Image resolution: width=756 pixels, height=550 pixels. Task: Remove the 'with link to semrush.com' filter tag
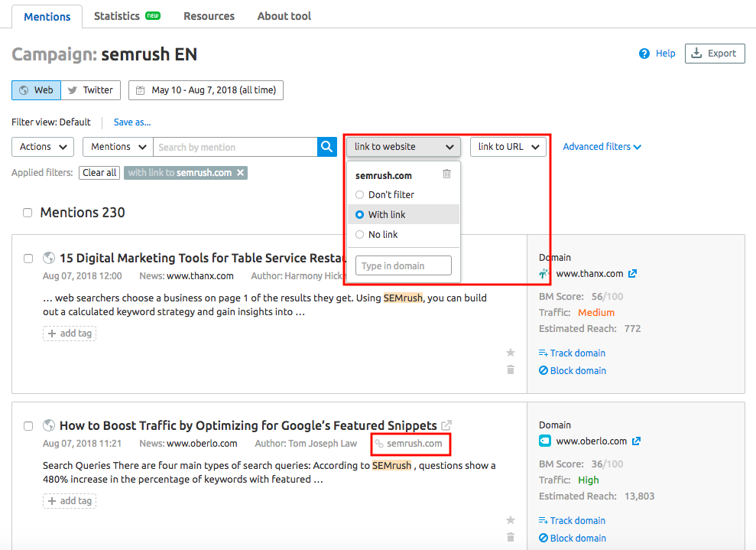(240, 173)
